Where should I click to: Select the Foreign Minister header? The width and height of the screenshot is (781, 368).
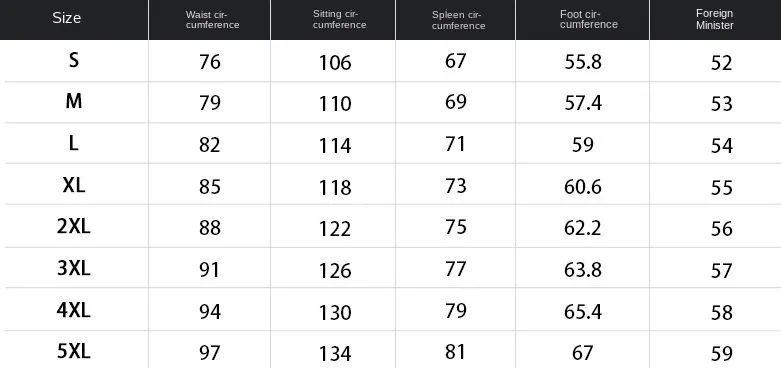pos(715,19)
